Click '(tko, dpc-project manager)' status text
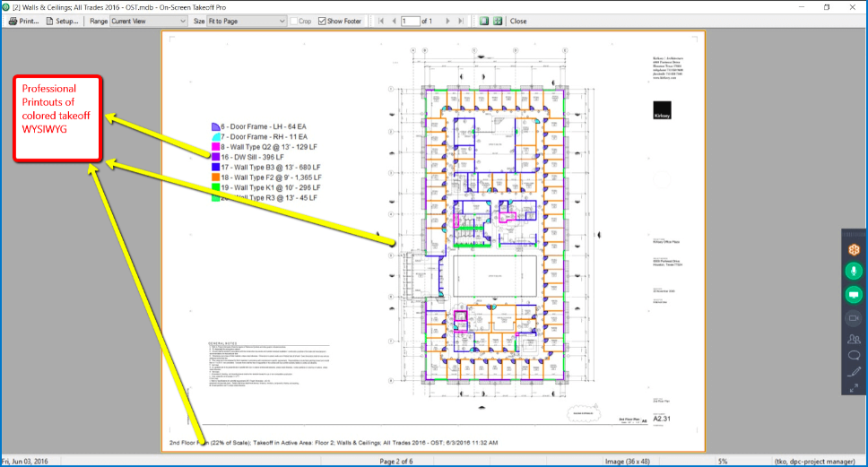 (x=814, y=461)
